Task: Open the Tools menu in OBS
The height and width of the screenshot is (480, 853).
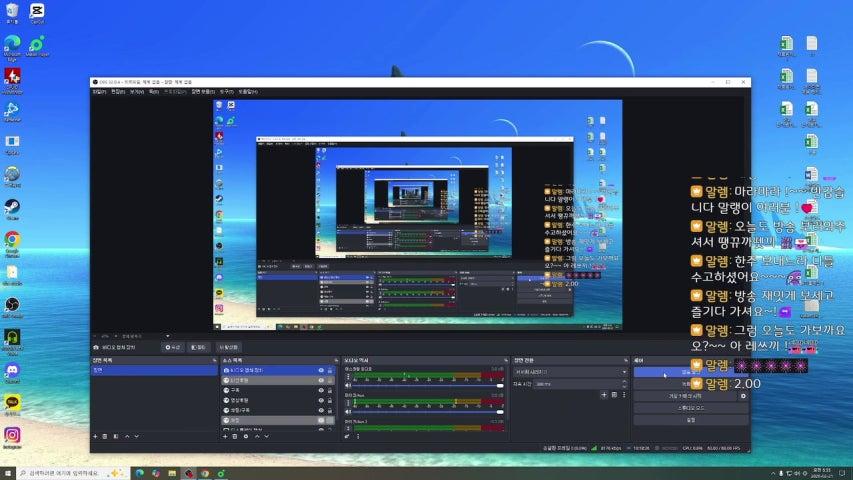Action: coord(226,91)
